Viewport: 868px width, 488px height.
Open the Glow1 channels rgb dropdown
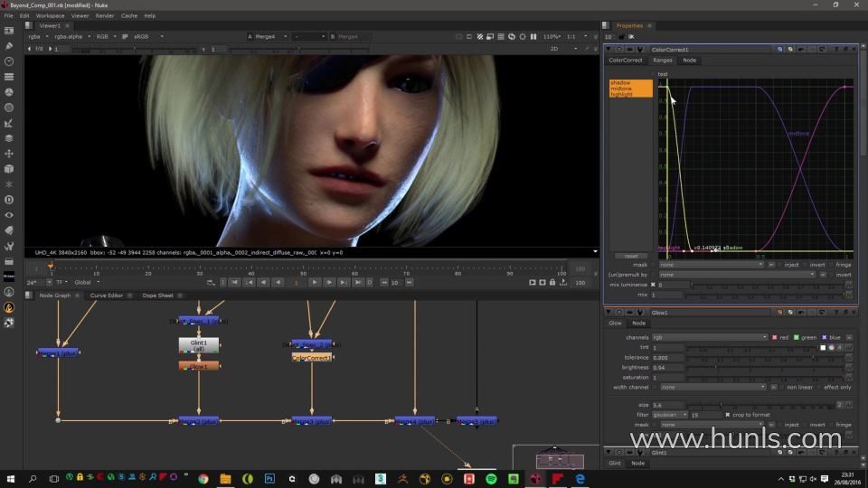[x=710, y=337]
